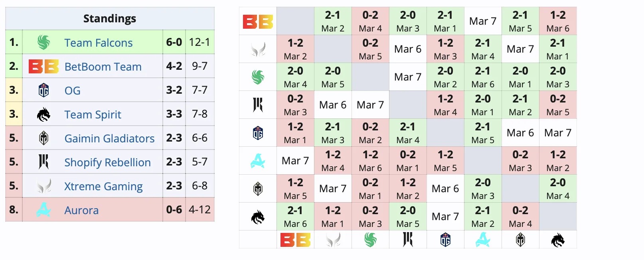Image resolution: width=644 pixels, height=260 pixels.
Task: Click the Aurora logo in the Standings table
Action: [43, 210]
